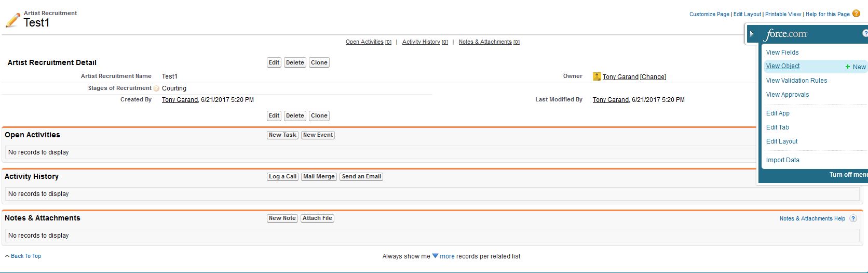Expand the more records per list arrow
The width and height of the screenshot is (868, 273).
[436, 256]
